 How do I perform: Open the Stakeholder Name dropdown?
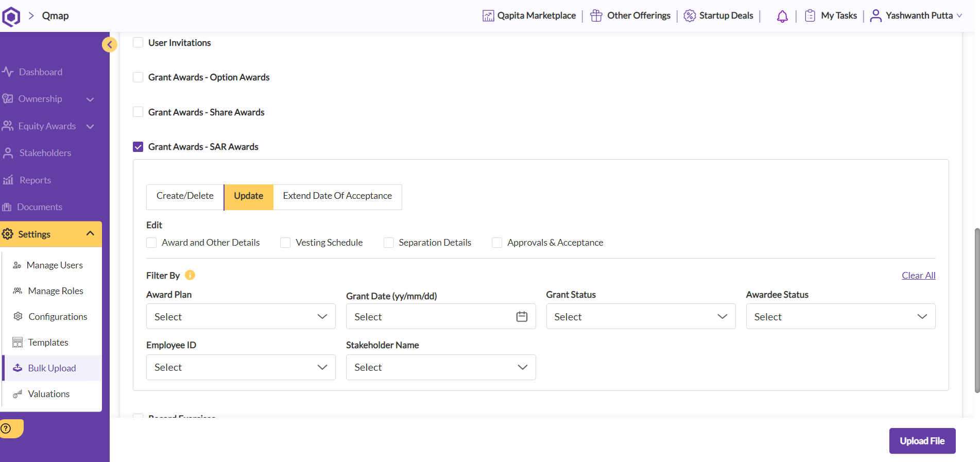pyautogui.click(x=440, y=367)
